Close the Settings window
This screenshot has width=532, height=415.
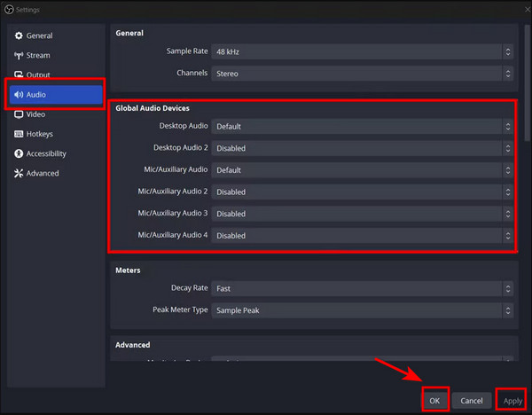point(528,10)
